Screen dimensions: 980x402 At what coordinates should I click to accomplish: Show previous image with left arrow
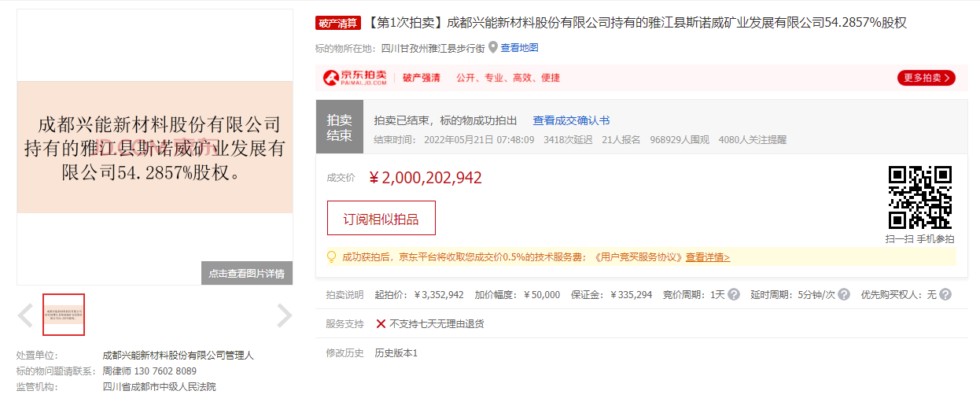click(25, 315)
